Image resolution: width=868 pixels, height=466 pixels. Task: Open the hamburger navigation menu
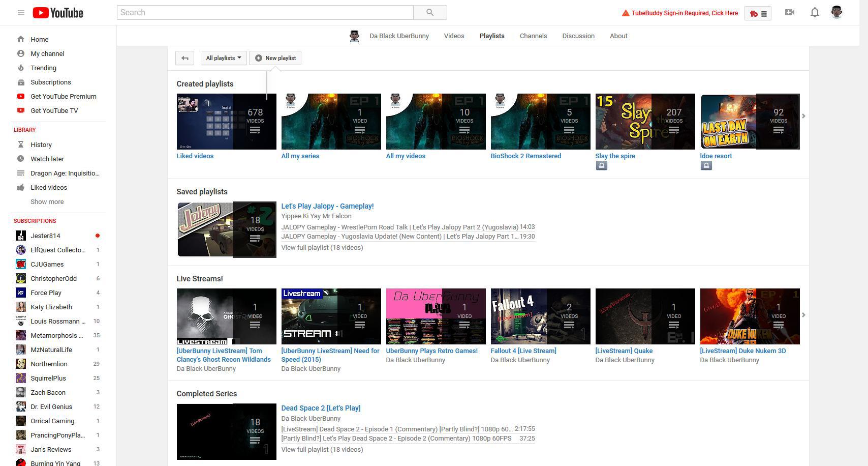click(21, 12)
